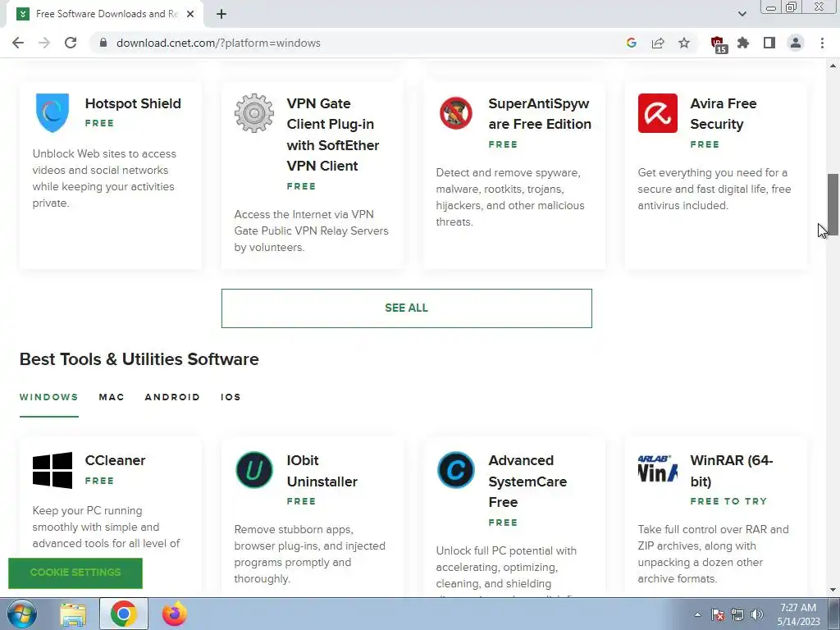
Task: Open the Windows Start button
Action: pos(22,614)
